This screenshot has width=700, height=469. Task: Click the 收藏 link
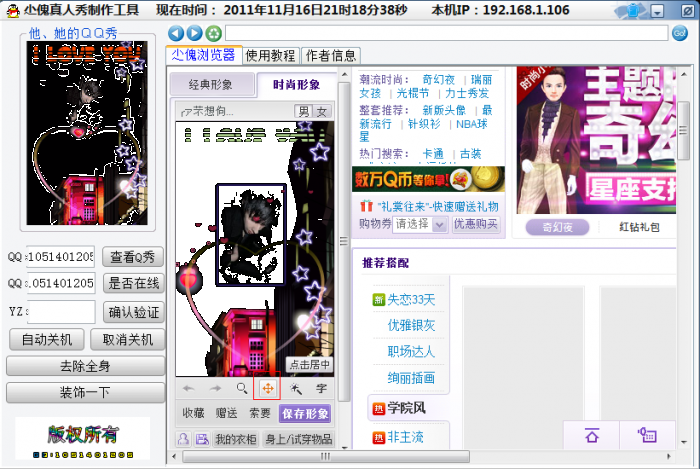tap(193, 413)
